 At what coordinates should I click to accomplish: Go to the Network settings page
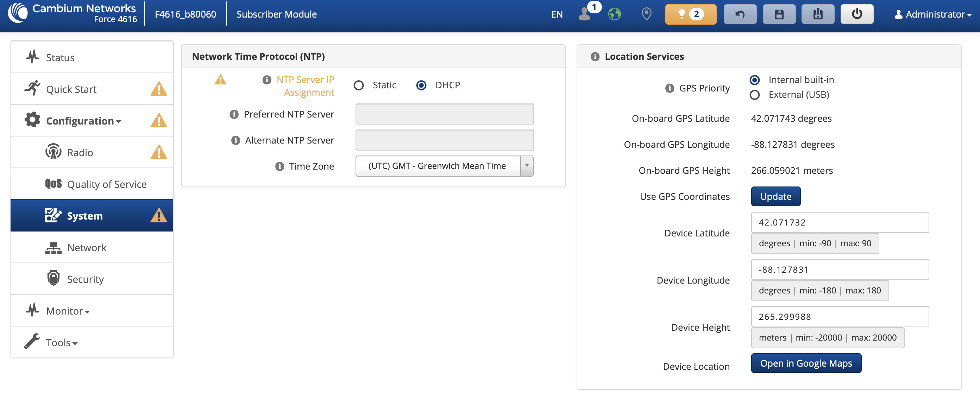click(87, 248)
